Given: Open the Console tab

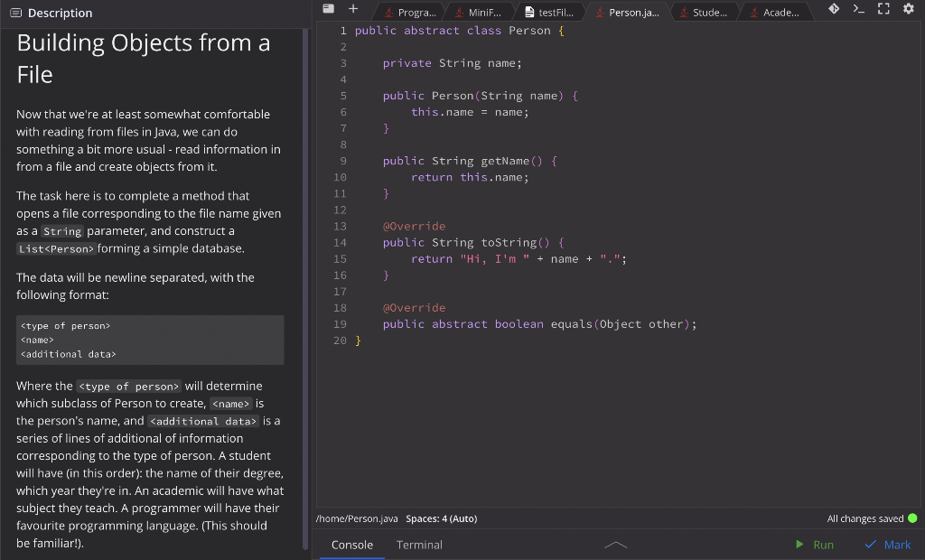Looking at the screenshot, I should tap(352, 545).
